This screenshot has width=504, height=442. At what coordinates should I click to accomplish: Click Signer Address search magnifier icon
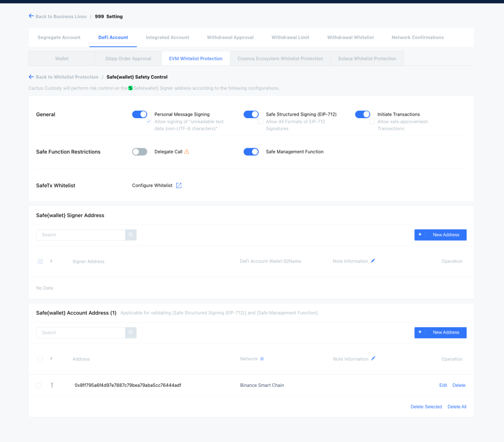(x=131, y=235)
